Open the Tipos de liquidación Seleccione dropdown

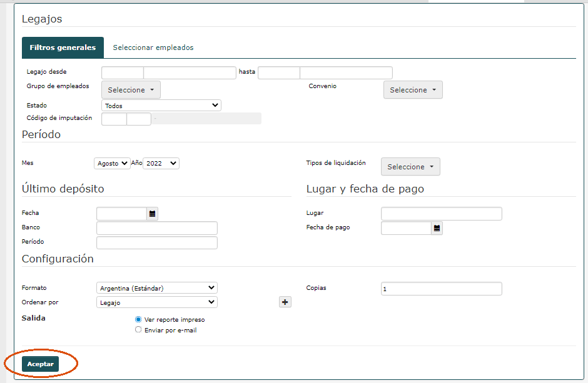point(410,167)
